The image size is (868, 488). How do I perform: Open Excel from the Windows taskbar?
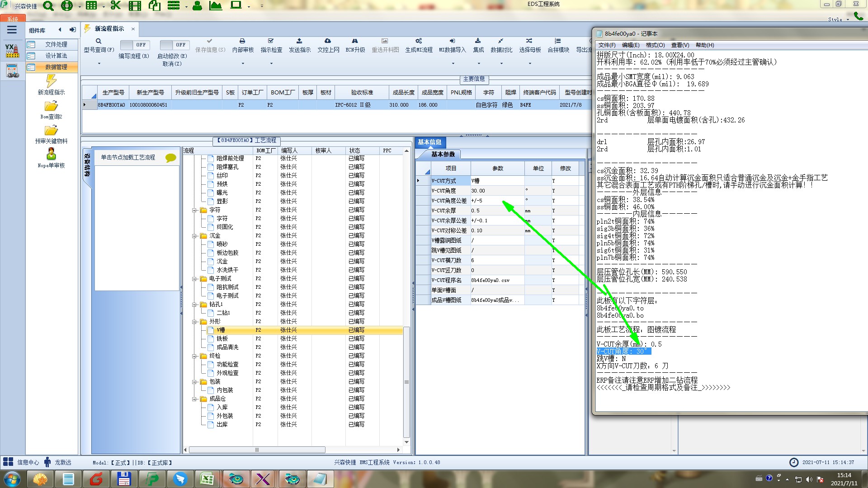pos(207,479)
